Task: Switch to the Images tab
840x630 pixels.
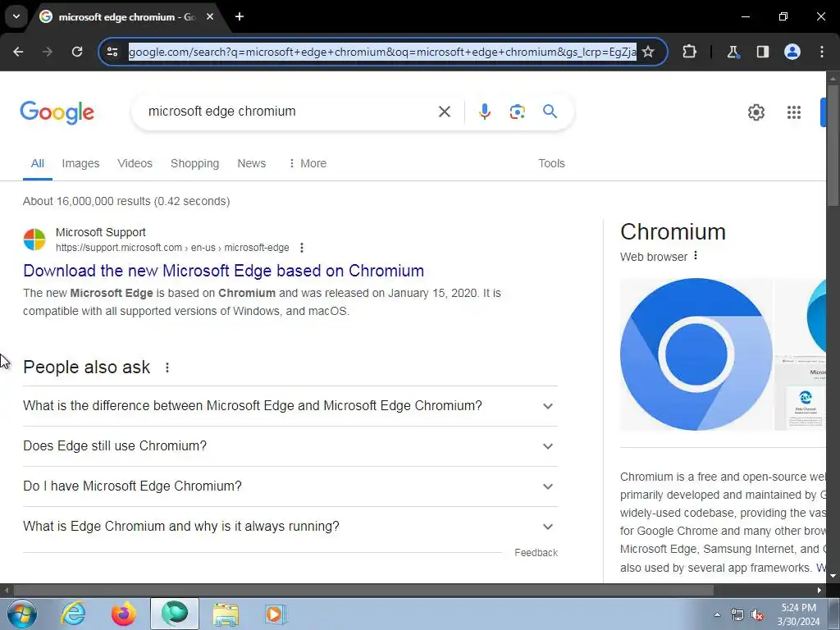Action: tap(80, 163)
